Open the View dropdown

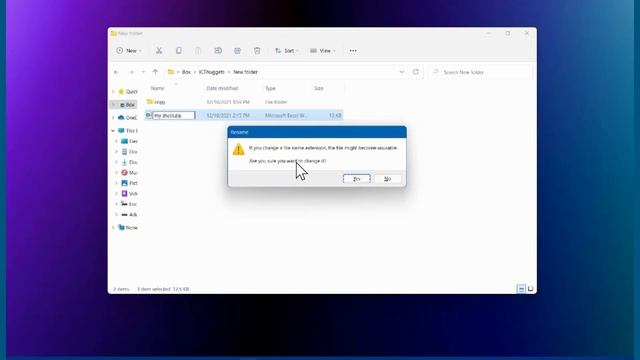click(322, 51)
